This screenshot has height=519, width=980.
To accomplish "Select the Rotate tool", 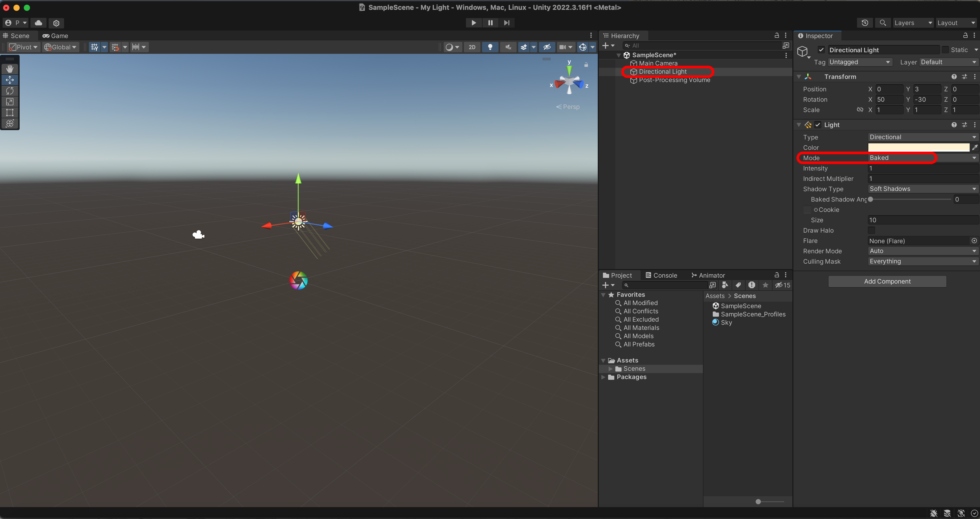I will (x=10, y=91).
